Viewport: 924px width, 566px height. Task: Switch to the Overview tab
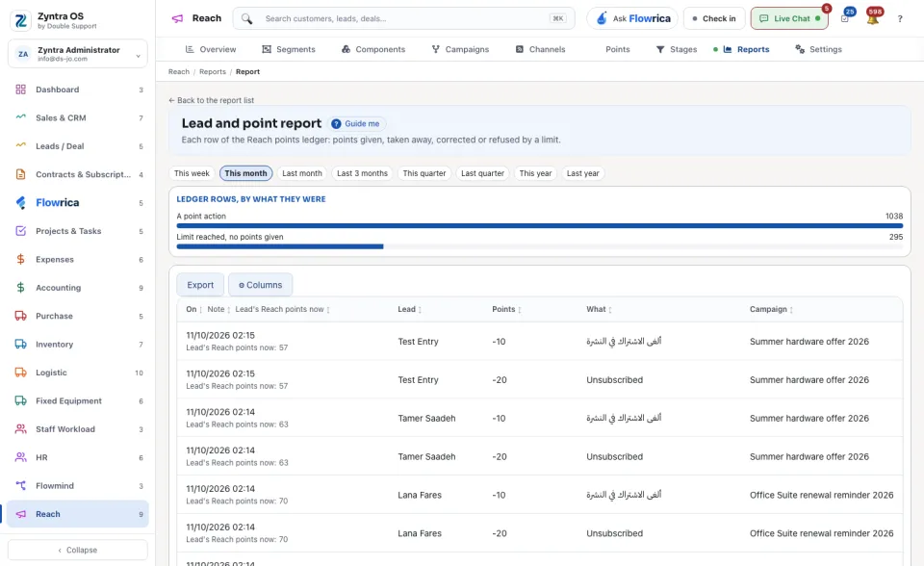pyautogui.click(x=211, y=49)
